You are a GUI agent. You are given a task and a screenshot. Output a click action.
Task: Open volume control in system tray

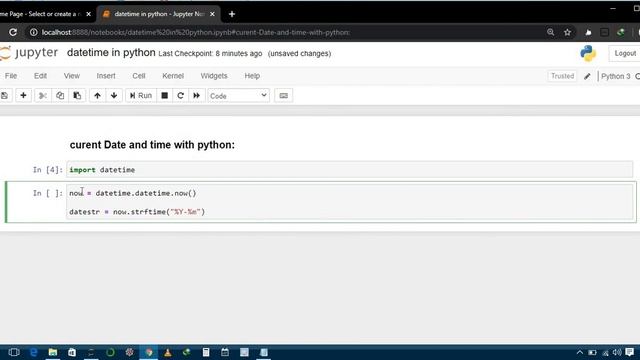[617, 352]
